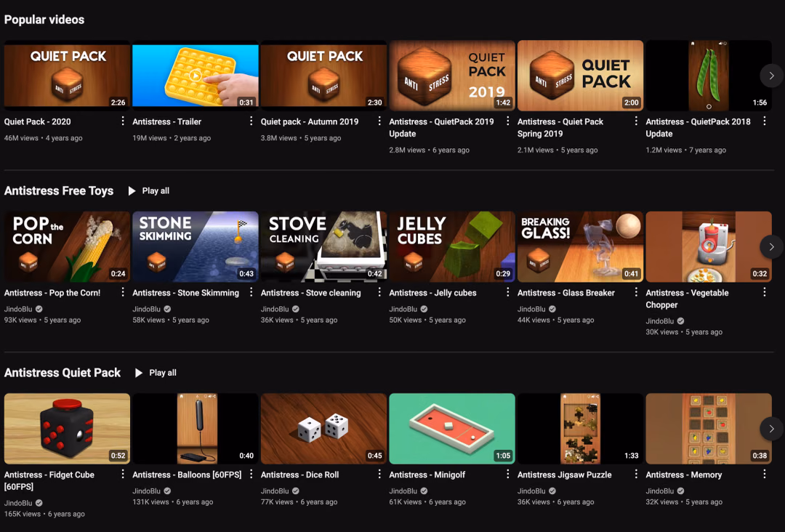Open the QuietPack 2019 Update thumbnail

click(x=452, y=76)
